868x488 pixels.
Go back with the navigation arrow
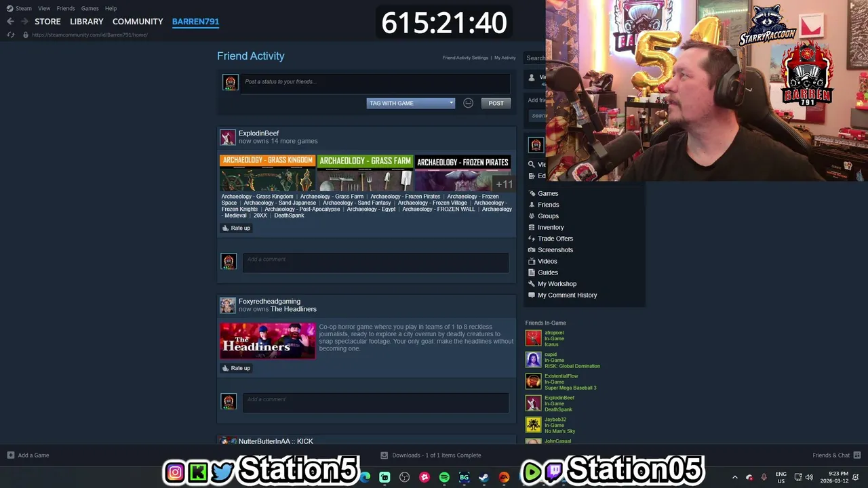(10, 22)
